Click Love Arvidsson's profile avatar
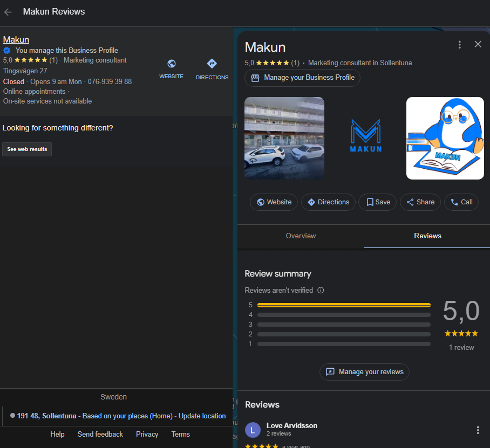 point(253,430)
